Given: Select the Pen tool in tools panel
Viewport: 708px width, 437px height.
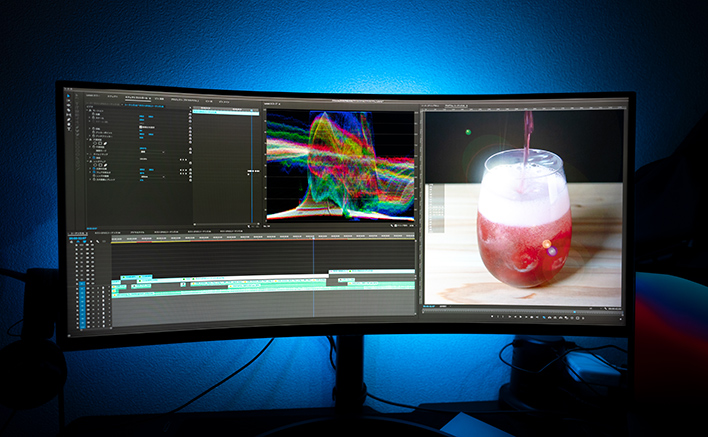Looking at the screenshot, I should [x=69, y=120].
